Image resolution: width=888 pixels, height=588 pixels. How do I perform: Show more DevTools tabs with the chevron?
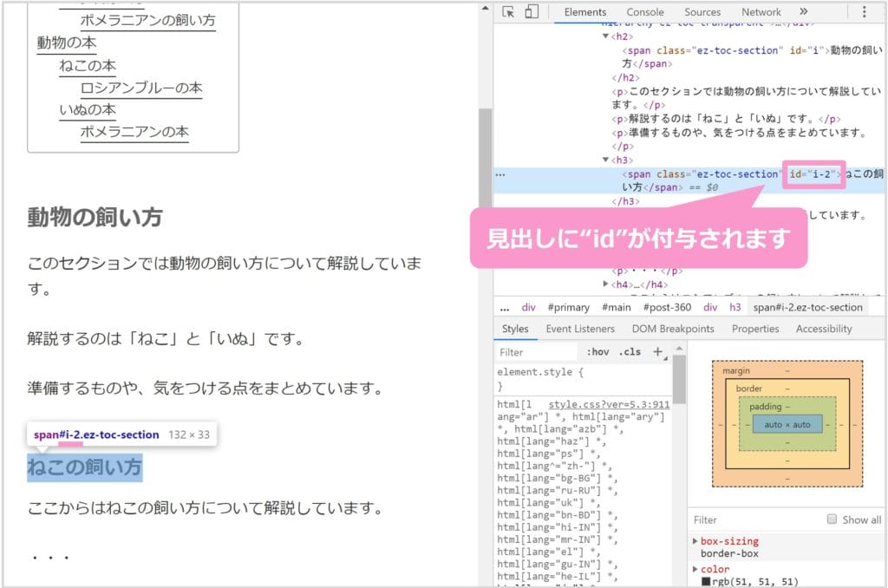pyautogui.click(x=803, y=11)
